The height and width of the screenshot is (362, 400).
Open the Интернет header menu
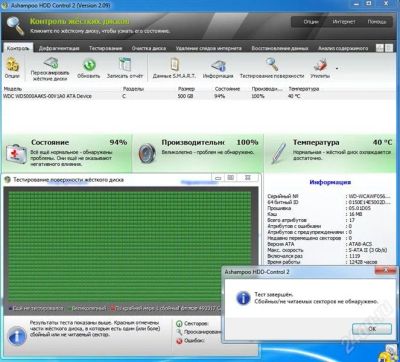click(344, 22)
